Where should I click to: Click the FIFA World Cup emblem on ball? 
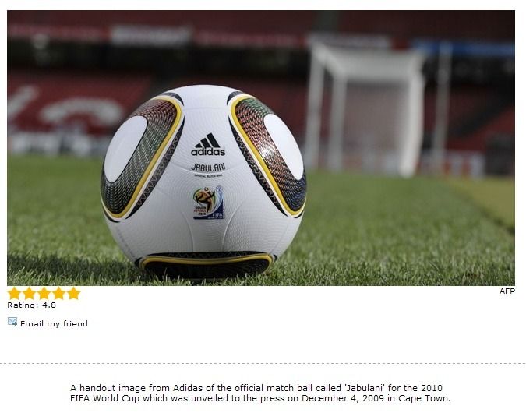(208, 203)
